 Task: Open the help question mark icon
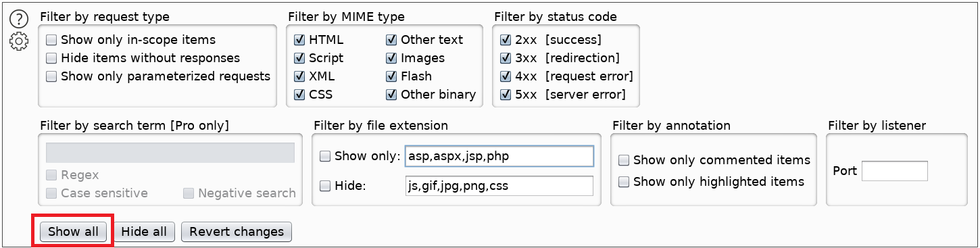pyautogui.click(x=19, y=19)
